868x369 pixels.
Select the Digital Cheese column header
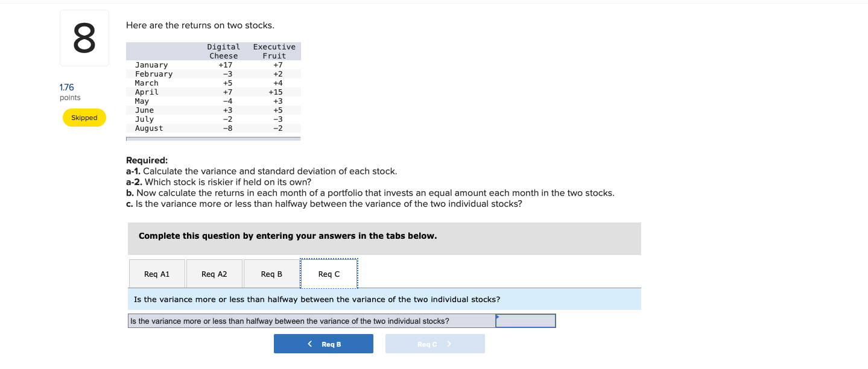tap(224, 51)
